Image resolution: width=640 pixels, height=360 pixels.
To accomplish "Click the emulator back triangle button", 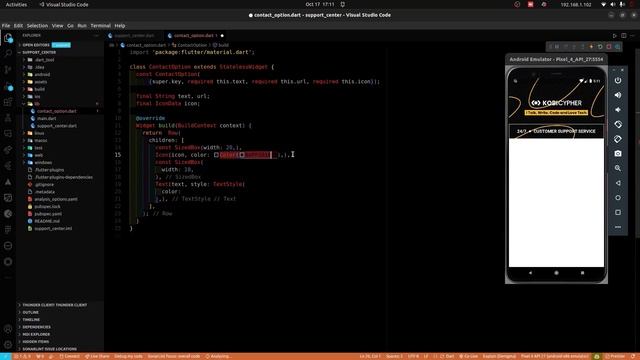I will tap(618, 183).
